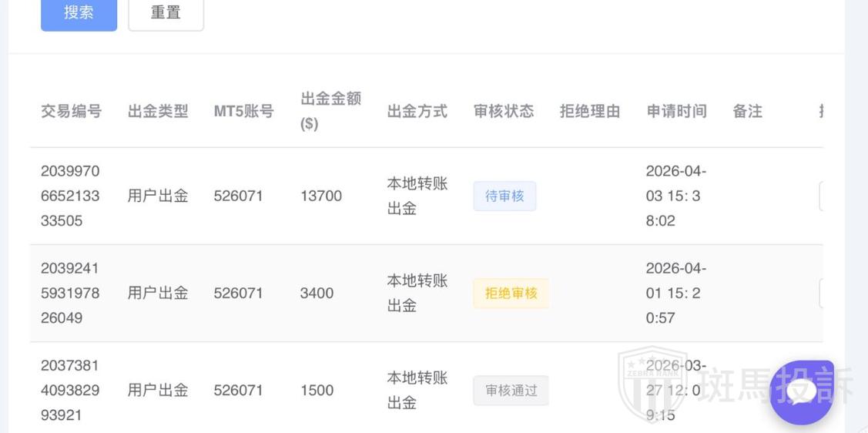This screenshot has width=868, height=433.
Task: Click the 待审核 status tag
Action: pyautogui.click(x=504, y=196)
